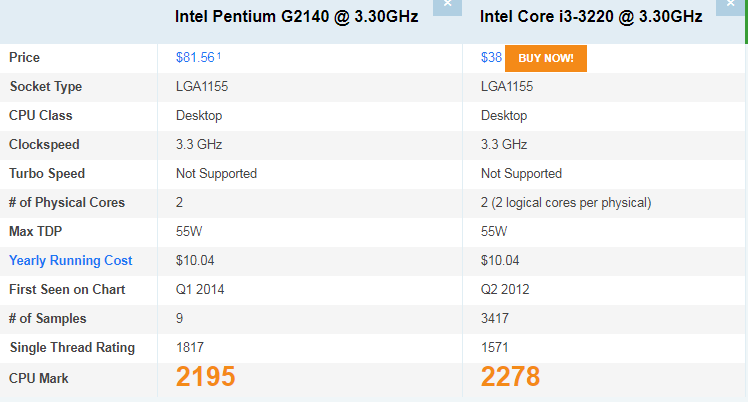Click the Intel Pentium G2140 heading
Viewport: 748px width, 402px height.
point(296,17)
